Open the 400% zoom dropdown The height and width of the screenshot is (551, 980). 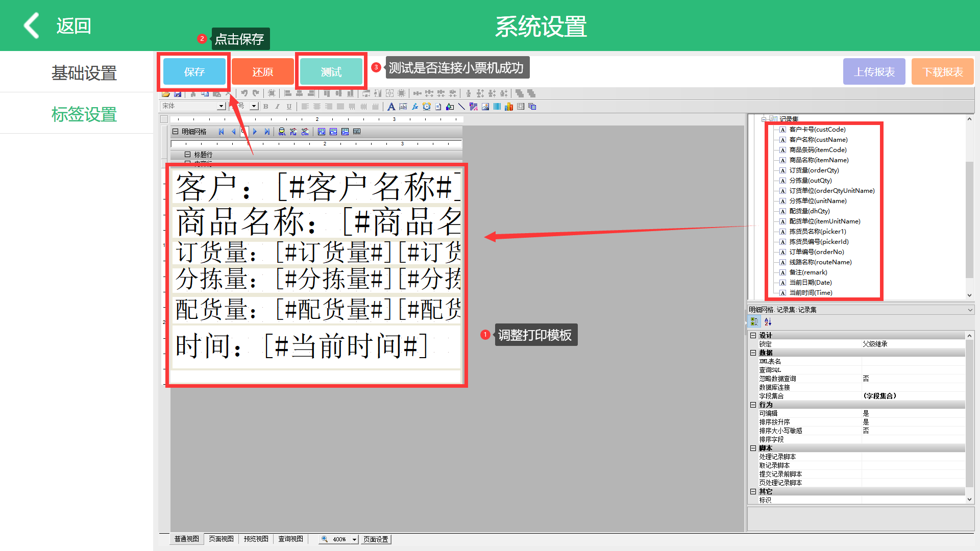point(354,539)
